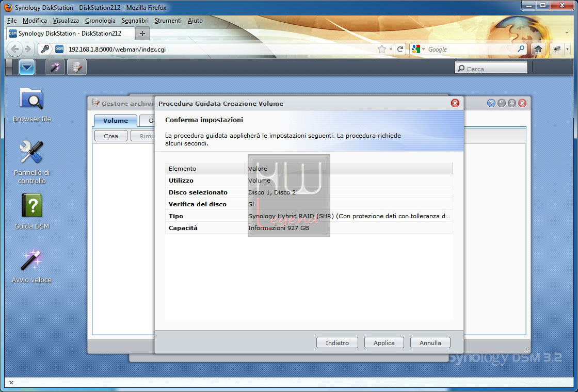Click the browser forward arrow button
The width and height of the screenshot is (578, 392).
[x=28, y=49]
